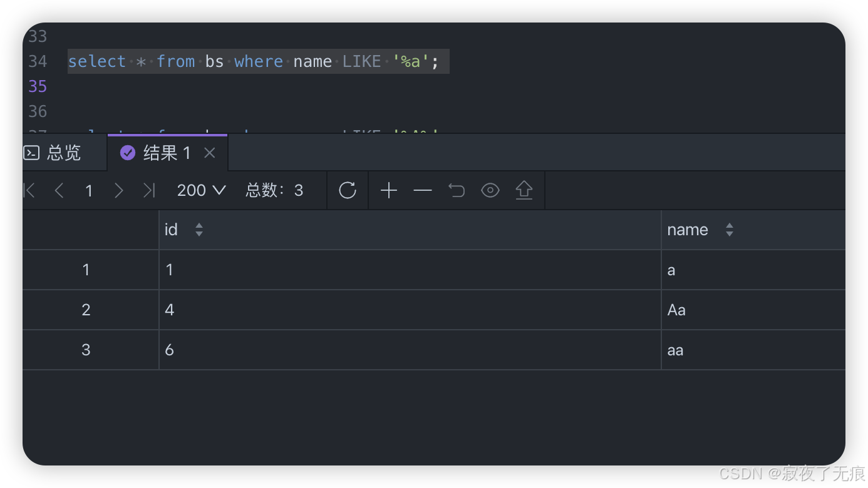Open the 200 page size dropdown

(x=201, y=190)
